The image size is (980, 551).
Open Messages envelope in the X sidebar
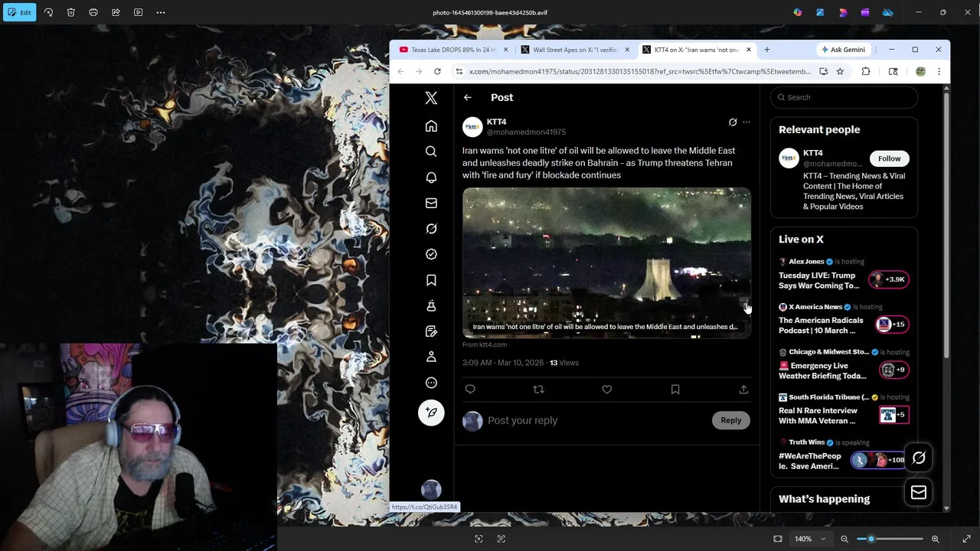431,203
